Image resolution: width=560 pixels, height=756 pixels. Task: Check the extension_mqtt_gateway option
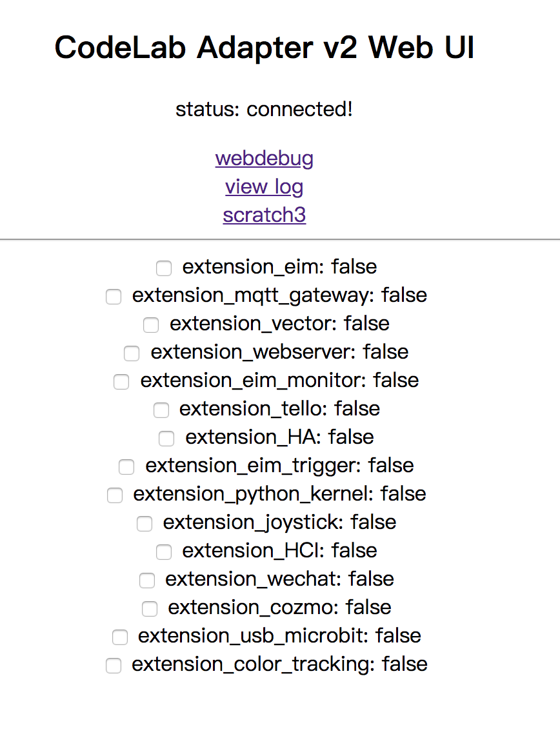click(113, 297)
